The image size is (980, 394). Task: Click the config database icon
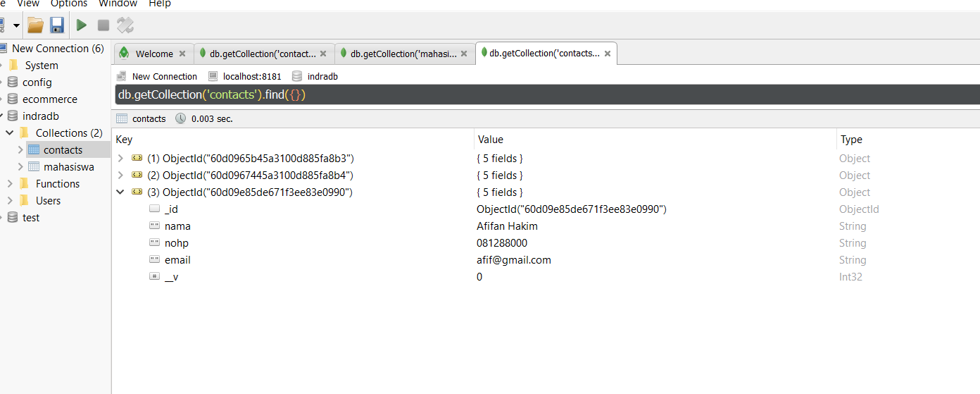13,82
